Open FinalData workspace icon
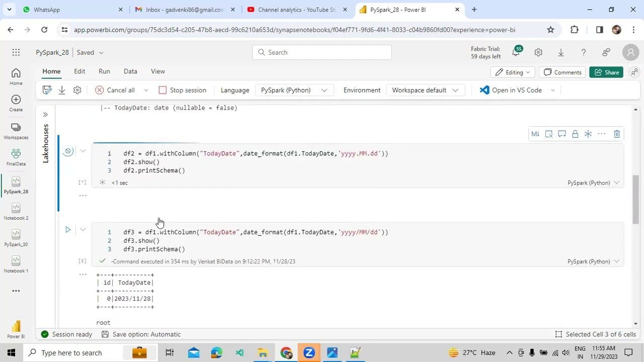 click(16, 157)
